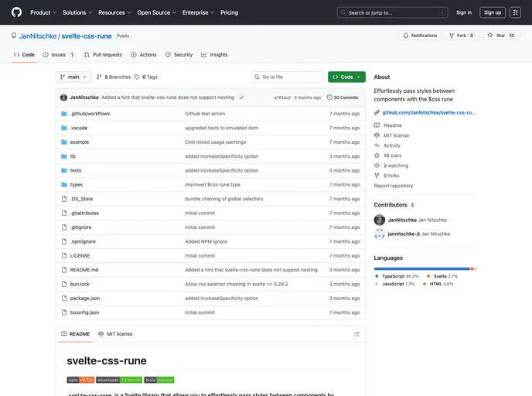Viewport: 532px width, 396px height.
Task: Open the 30 Commits history
Action: click(x=343, y=97)
